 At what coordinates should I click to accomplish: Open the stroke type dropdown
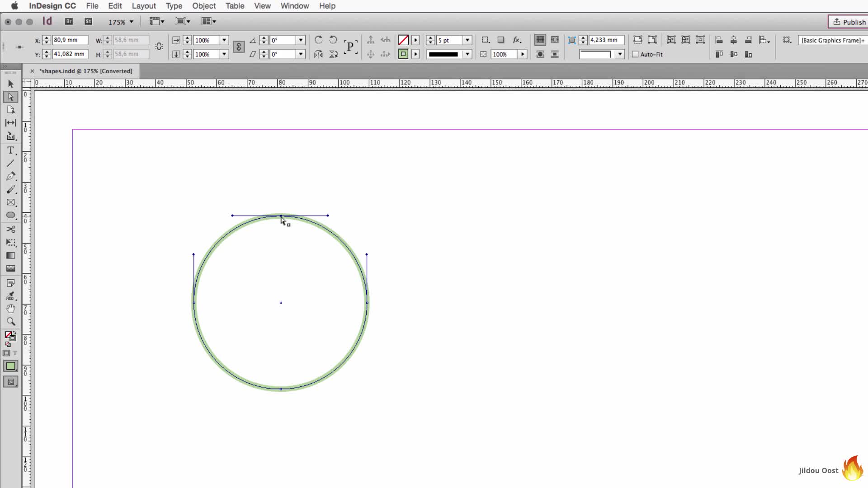pos(467,54)
